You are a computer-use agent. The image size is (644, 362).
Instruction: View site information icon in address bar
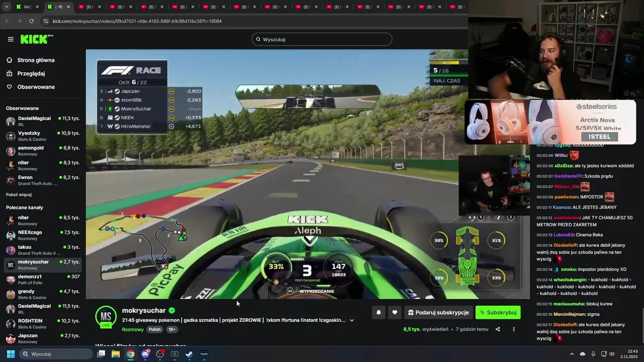(46, 21)
